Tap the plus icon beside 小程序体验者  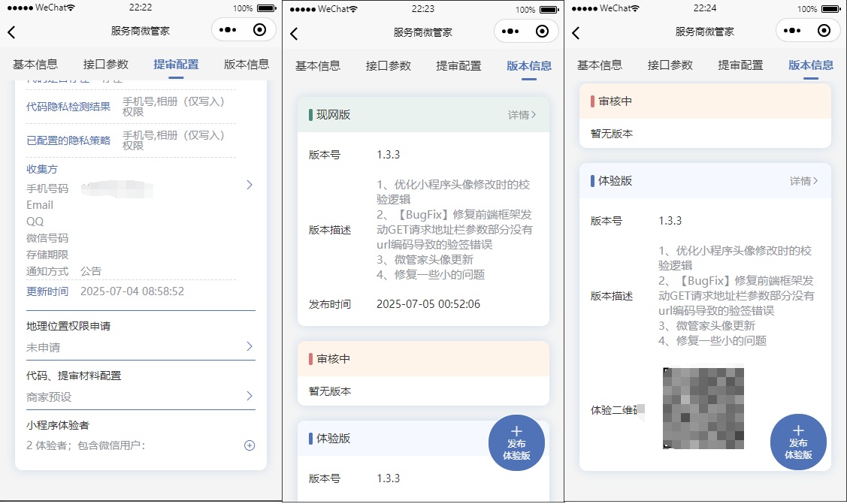[x=249, y=445]
